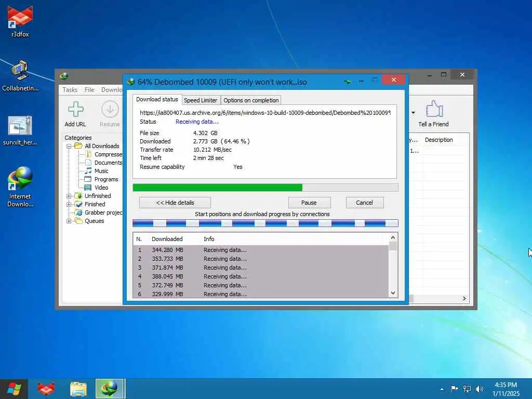532x399 pixels.
Task: Open the Tasks menu
Action: (x=70, y=89)
